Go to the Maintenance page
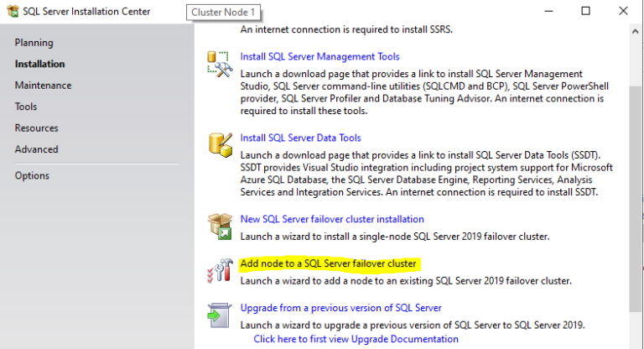644x349 pixels. [43, 86]
